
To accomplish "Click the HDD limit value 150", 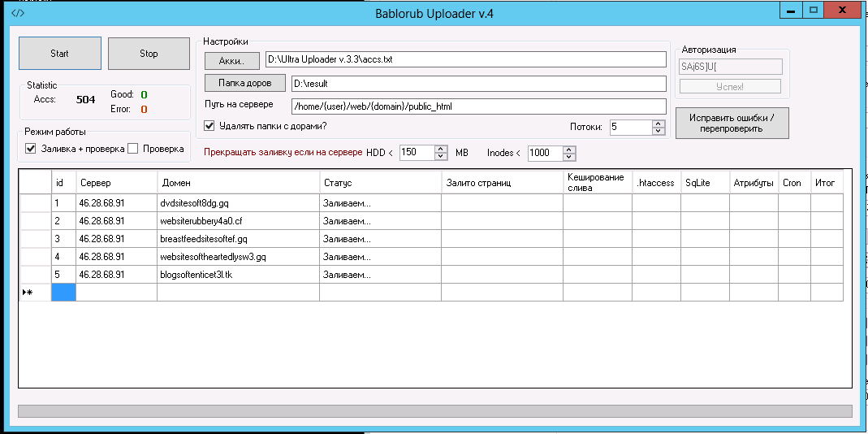I will coord(416,153).
